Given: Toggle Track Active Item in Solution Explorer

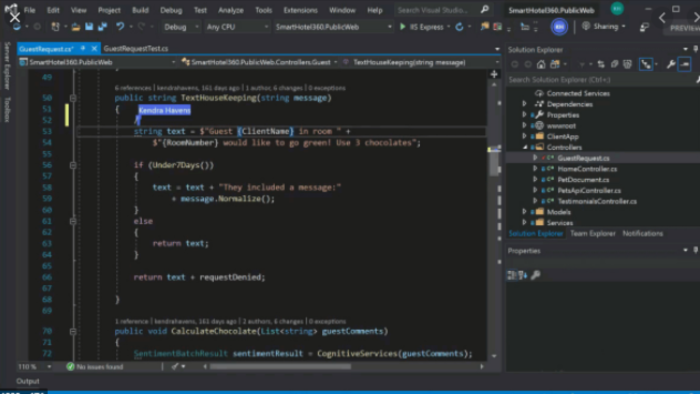Looking at the screenshot, I should tap(646, 64).
